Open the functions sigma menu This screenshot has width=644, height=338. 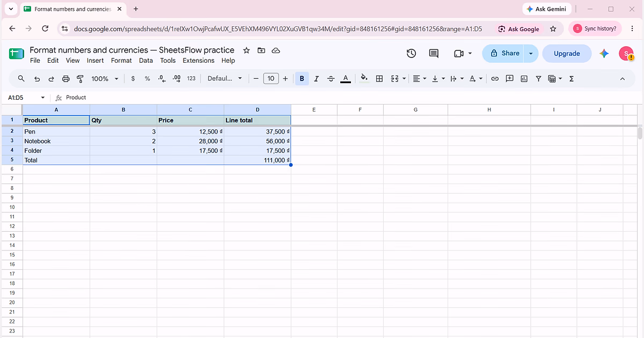(x=571, y=78)
